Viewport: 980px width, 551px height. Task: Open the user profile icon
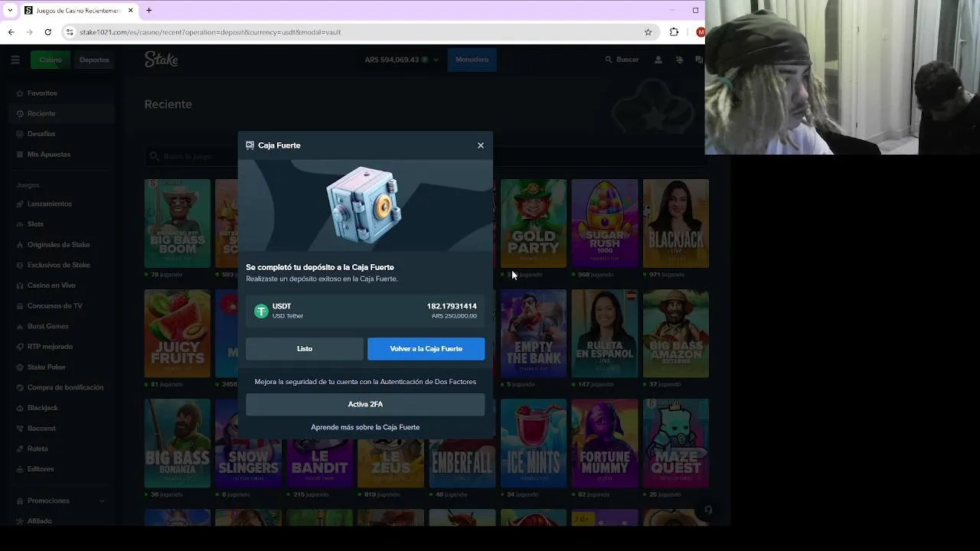point(658,60)
